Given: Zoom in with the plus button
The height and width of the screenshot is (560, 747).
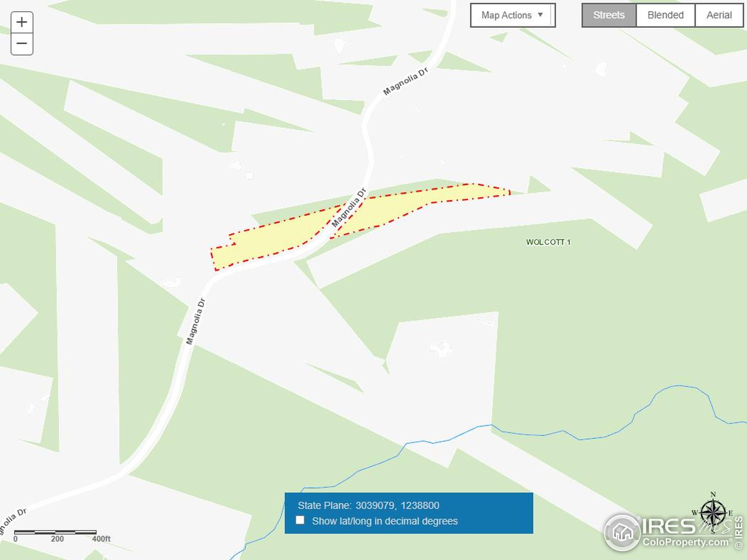Looking at the screenshot, I should pyautogui.click(x=22, y=22).
